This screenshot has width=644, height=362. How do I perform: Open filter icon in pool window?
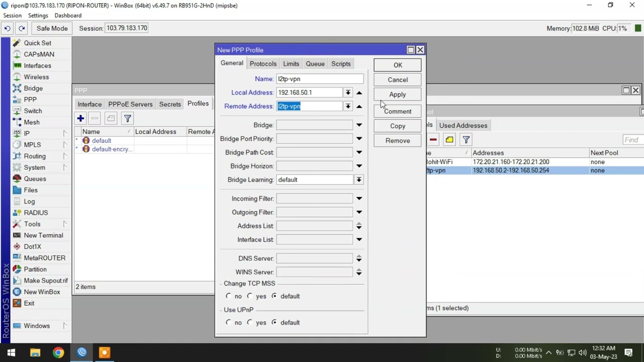(466, 140)
